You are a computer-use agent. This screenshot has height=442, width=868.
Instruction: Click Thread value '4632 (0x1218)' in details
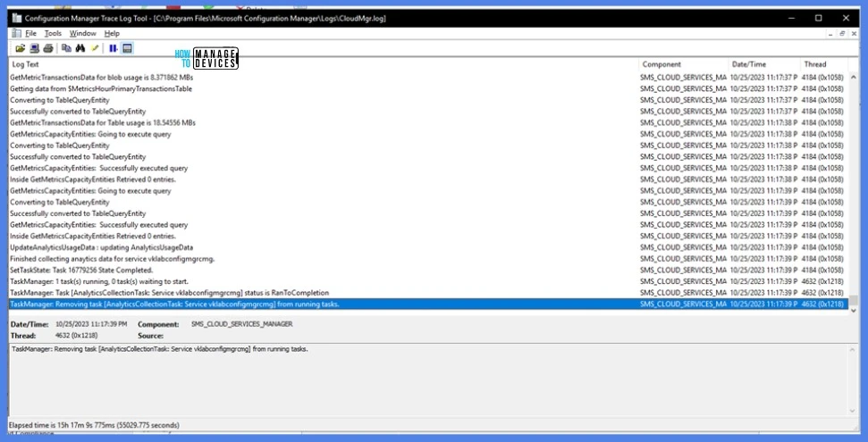pyautogui.click(x=74, y=336)
